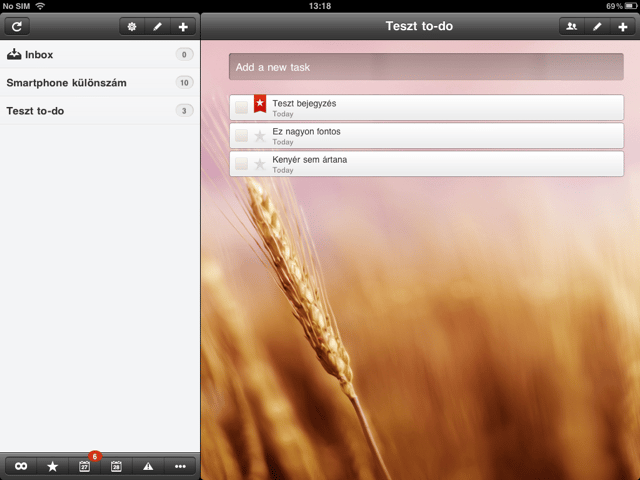Tap the Add a new task field
Viewport: 640px width, 480px height.
(x=426, y=67)
